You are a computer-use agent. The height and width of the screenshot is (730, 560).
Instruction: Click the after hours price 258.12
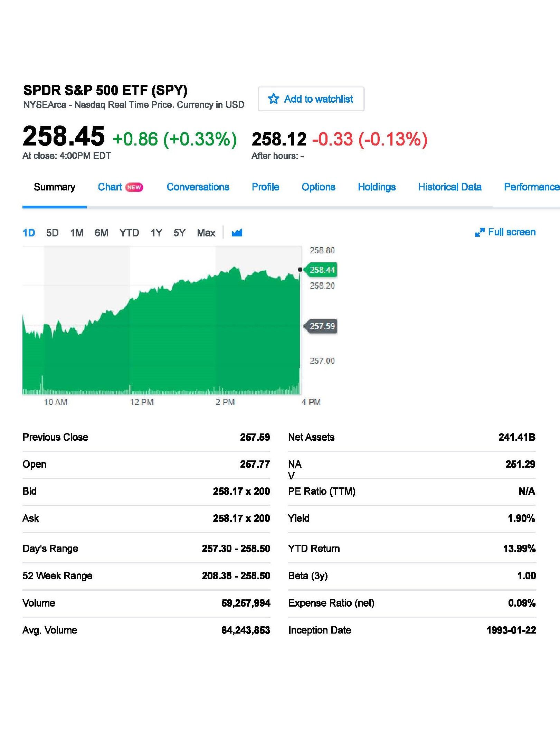[x=279, y=139]
